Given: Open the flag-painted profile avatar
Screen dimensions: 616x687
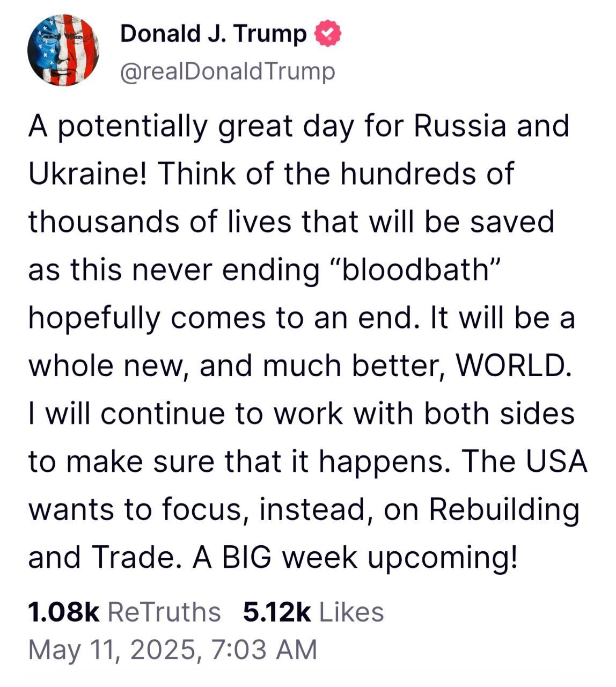Looking at the screenshot, I should pyautogui.click(x=63, y=50).
